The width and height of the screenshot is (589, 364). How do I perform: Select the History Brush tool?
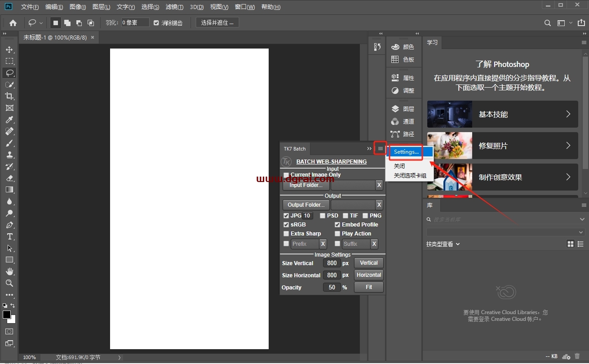pos(9,166)
